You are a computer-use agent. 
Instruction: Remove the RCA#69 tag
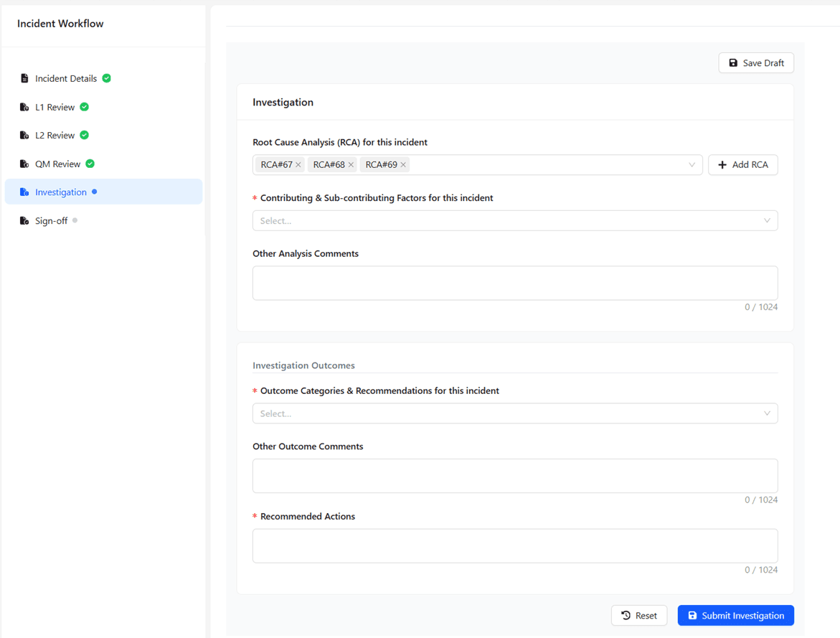pyautogui.click(x=403, y=165)
